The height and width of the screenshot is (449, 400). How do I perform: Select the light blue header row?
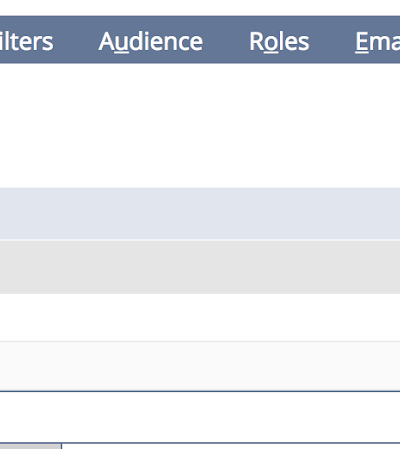coord(200,213)
